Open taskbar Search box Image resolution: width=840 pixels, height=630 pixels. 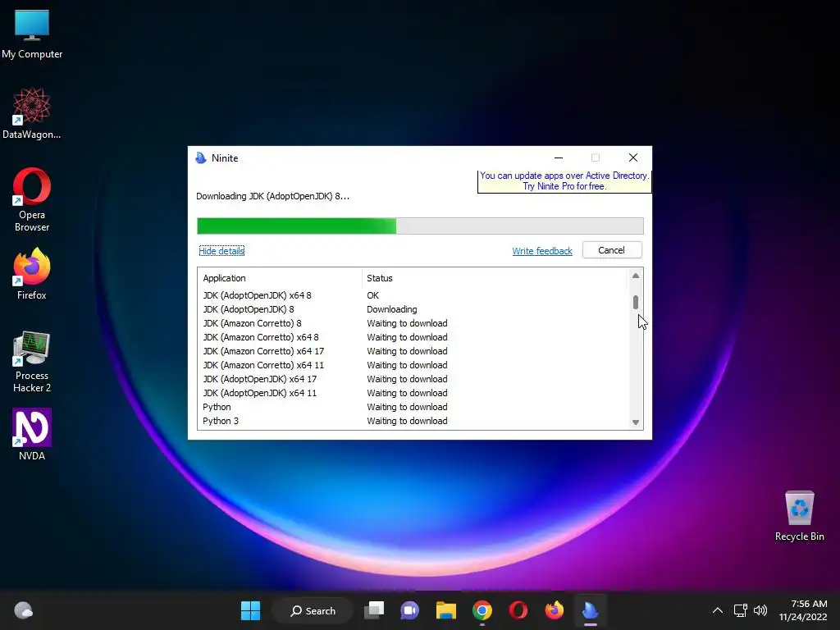pos(313,610)
